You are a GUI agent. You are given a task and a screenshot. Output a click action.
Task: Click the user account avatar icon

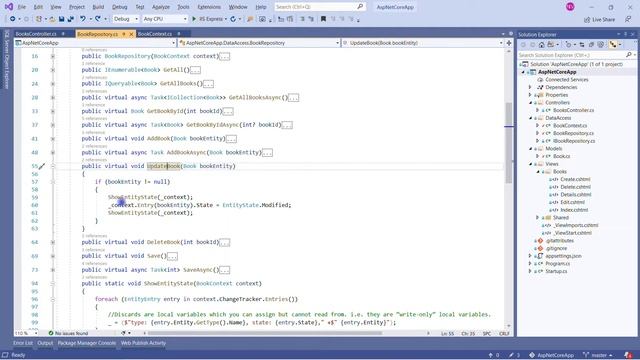570,7
